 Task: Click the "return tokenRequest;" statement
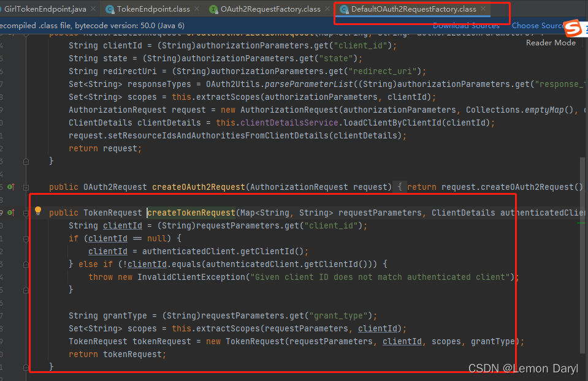(117, 354)
